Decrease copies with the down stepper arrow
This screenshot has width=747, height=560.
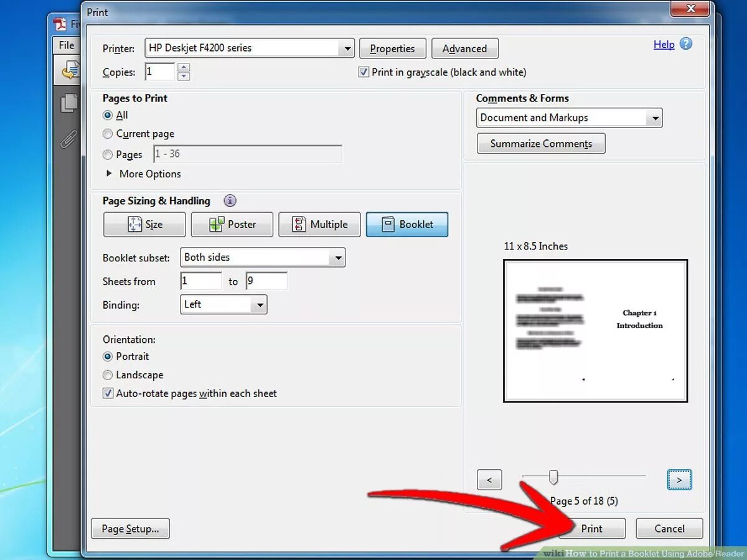coord(183,77)
